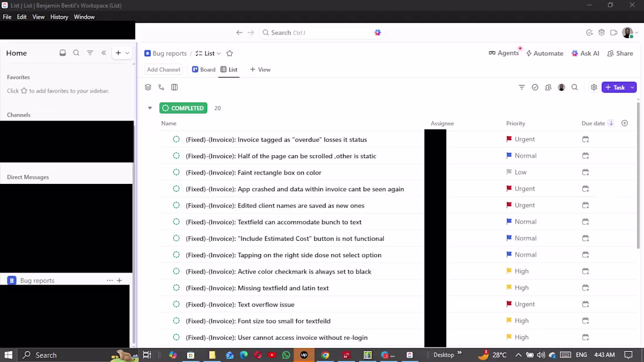Toggle closed tasks checkmark icon
Viewport: 644px width, 362px height.
click(x=535, y=87)
